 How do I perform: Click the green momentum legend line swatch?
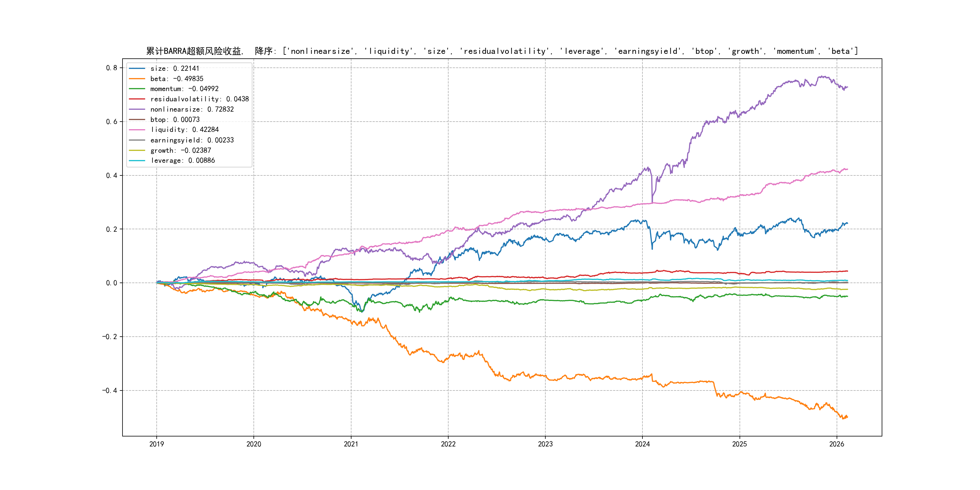tap(137, 89)
